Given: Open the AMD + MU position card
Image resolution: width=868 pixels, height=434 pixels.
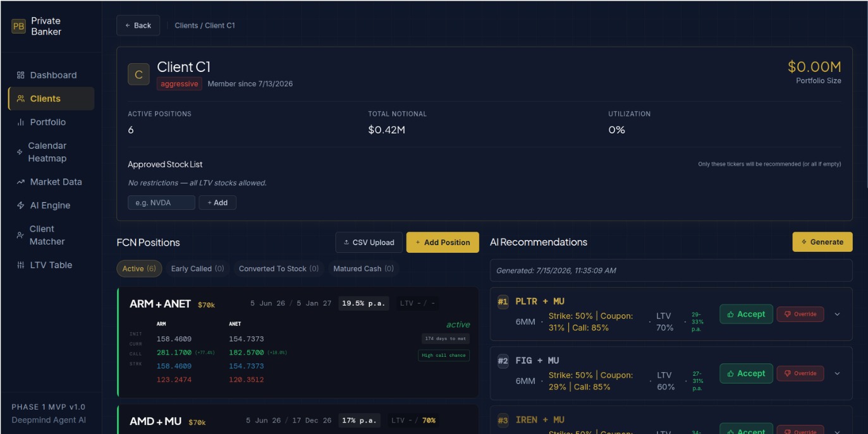Looking at the screenshot, I should [x=298, y=420].
